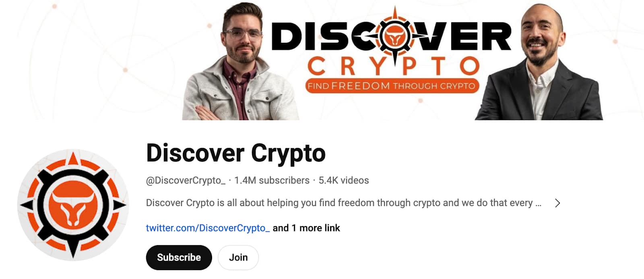The width and height of the screenshot is (644, 279).
Task: Click the compass bull logo in the banner
Action: (395, 37)
